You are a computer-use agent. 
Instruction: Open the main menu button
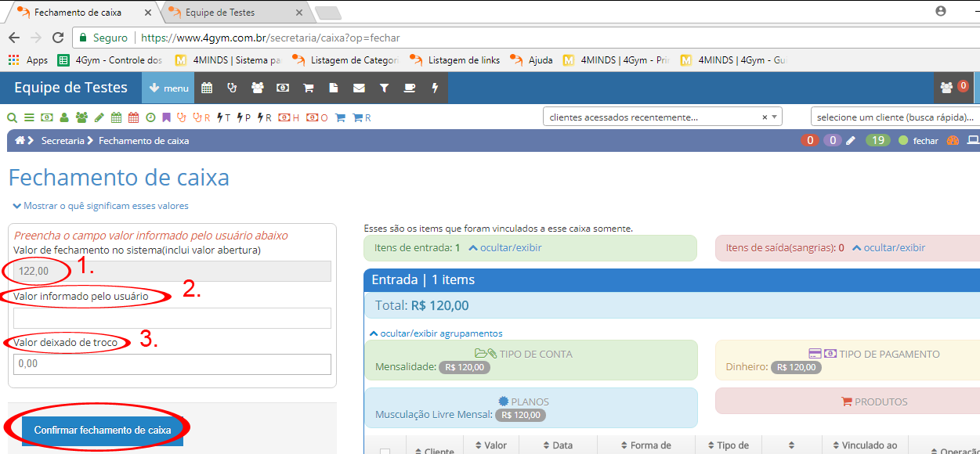[168, 88]
